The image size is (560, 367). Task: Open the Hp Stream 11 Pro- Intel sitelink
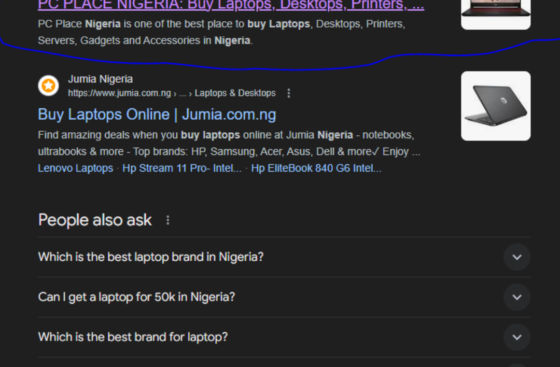point(182,168)
